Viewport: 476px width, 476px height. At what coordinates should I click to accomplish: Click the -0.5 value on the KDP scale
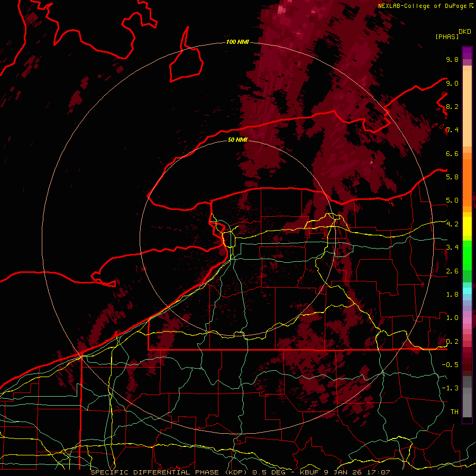pyautogui.click(x=450, y=364)
